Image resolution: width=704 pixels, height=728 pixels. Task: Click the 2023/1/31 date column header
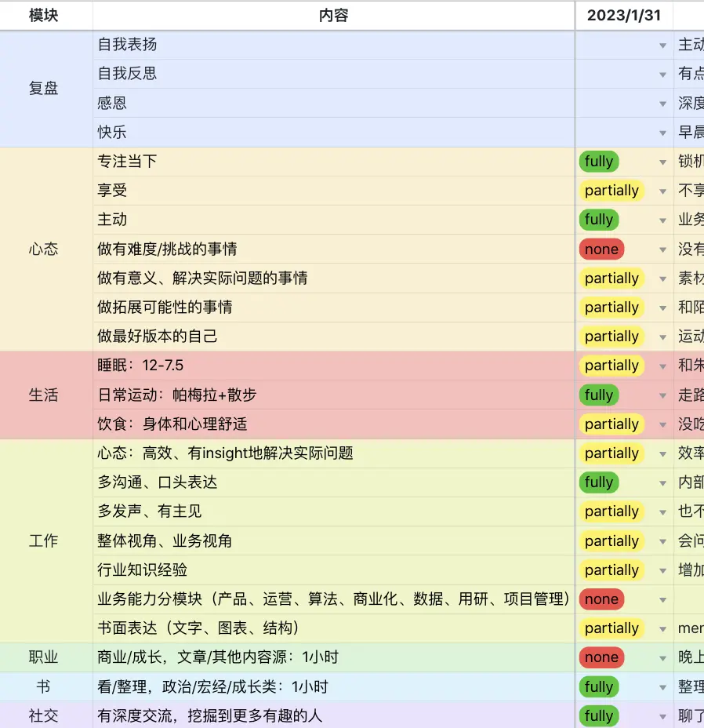tap(624, 15)
